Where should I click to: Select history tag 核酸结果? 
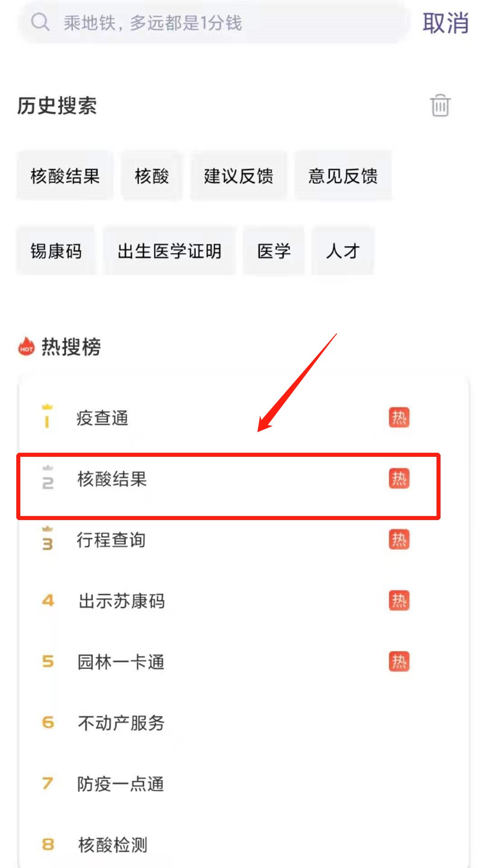pyautogui.click(x=65, y=176)
